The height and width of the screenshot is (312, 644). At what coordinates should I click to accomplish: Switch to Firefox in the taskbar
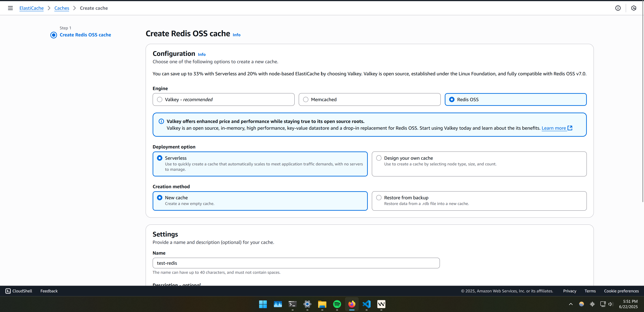click(352, 304)
